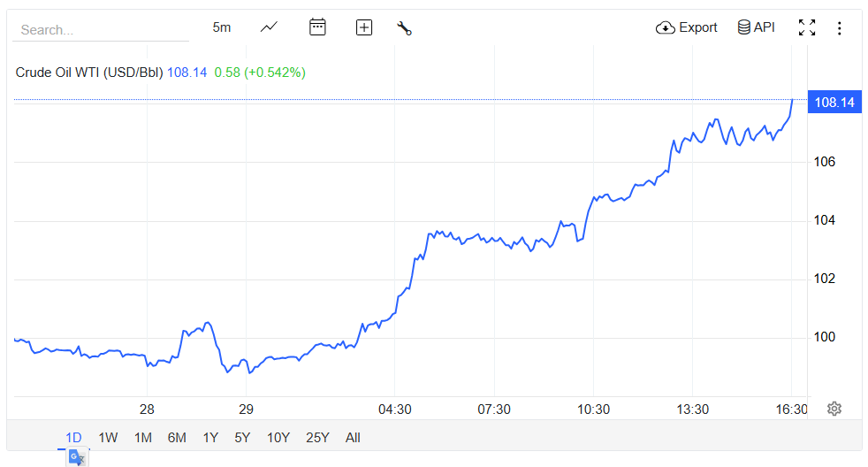Screen dimensions: 868x467
Task: Open chart settings gear icon
Action: (834, 409)
